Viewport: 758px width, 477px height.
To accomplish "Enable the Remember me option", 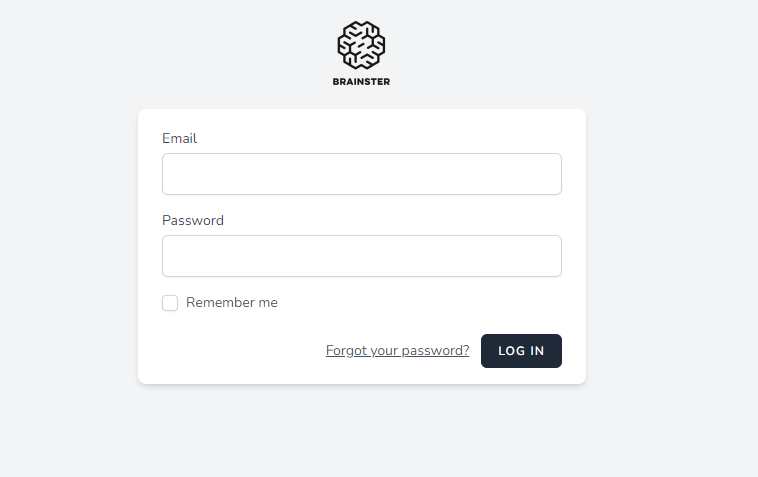I will click(x=170, y=303).
